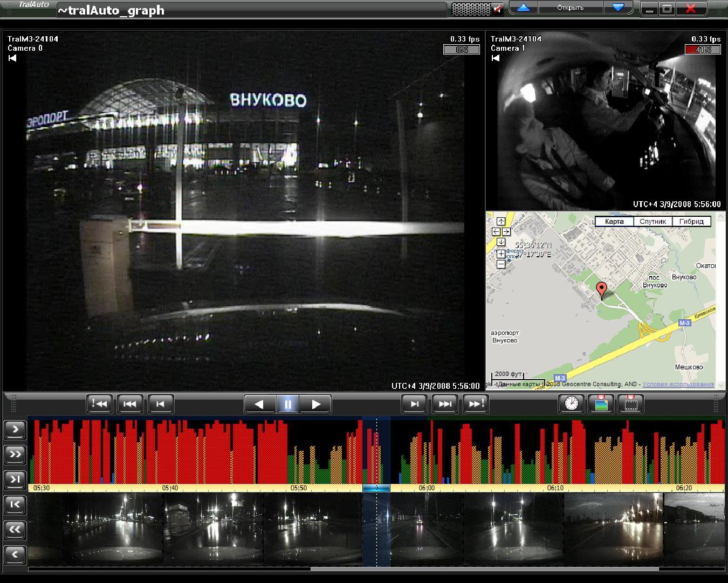Select thumbnail above 05:40 with bright streetlights
The image size is (728, 583).
tap(213, 529)
